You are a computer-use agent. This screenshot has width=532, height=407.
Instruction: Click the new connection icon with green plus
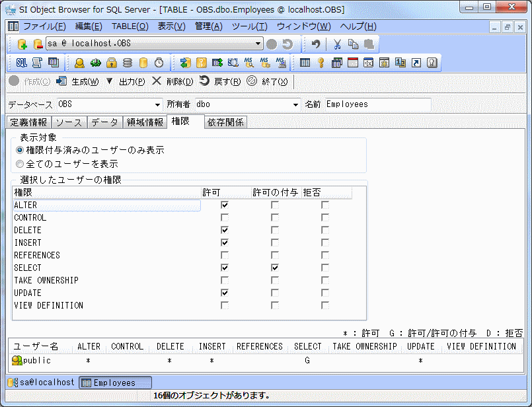click(22, 44)
